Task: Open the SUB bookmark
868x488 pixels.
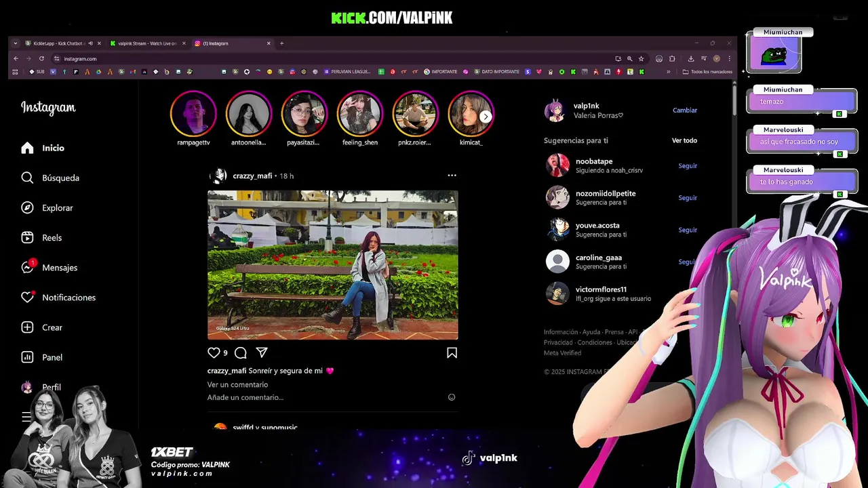Action: pos(37,71)
